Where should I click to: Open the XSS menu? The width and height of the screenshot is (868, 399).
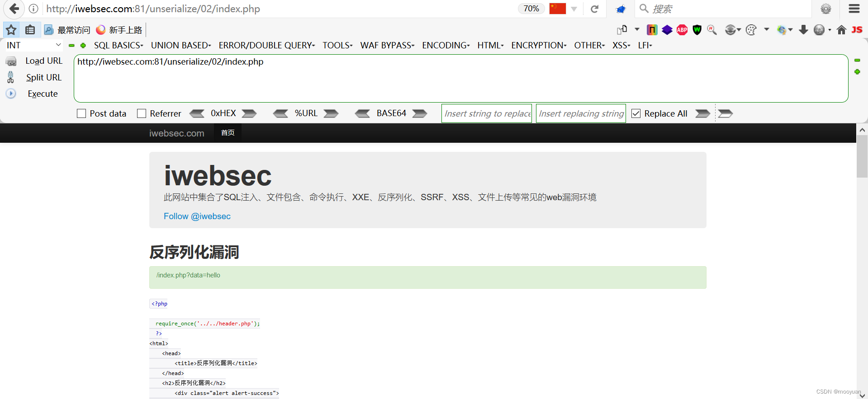pyautogui.click(x=621, y=45)
